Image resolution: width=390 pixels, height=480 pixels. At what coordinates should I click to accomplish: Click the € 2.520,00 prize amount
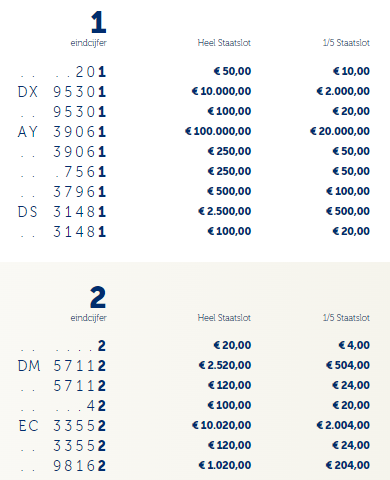[225, 365]
